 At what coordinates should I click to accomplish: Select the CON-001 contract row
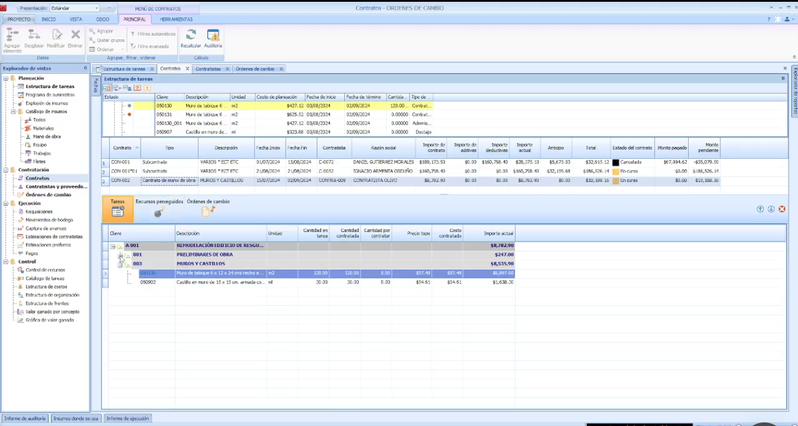click(x=121, y=162)
